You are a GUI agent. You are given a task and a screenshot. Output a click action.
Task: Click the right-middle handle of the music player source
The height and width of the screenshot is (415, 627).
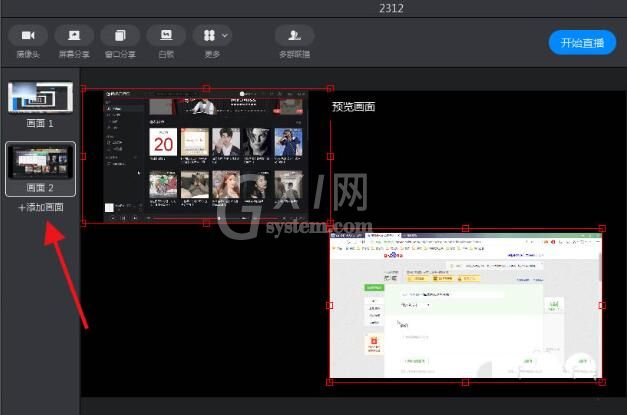[x=330, y=156]
